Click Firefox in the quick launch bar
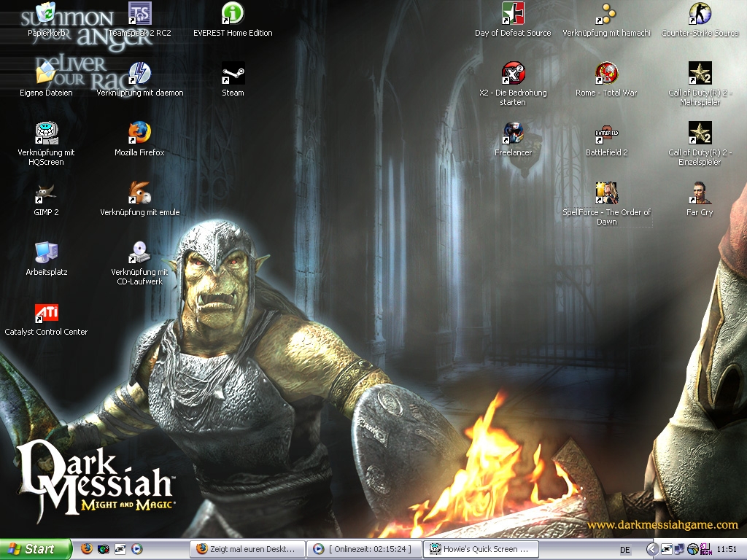Screen dimensions: 747x560 [x=86, y=549]
